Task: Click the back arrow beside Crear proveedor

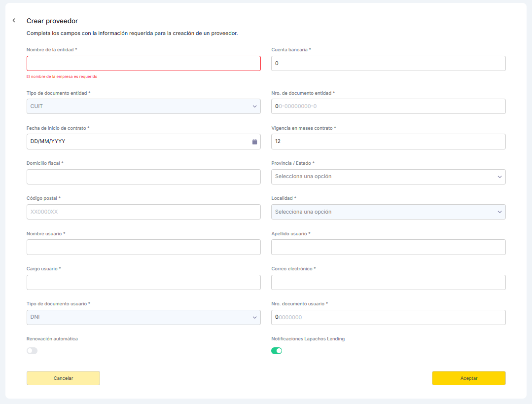Action: [14, 21]
